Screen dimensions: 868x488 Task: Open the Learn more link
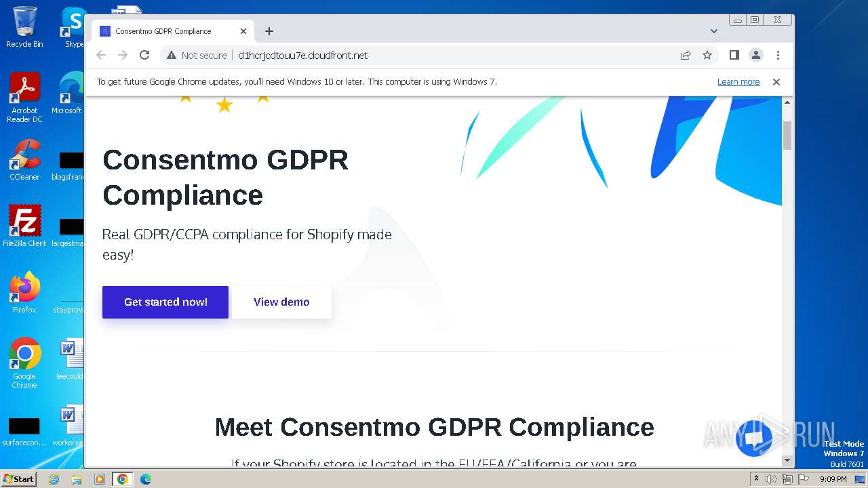click(738, 82)
